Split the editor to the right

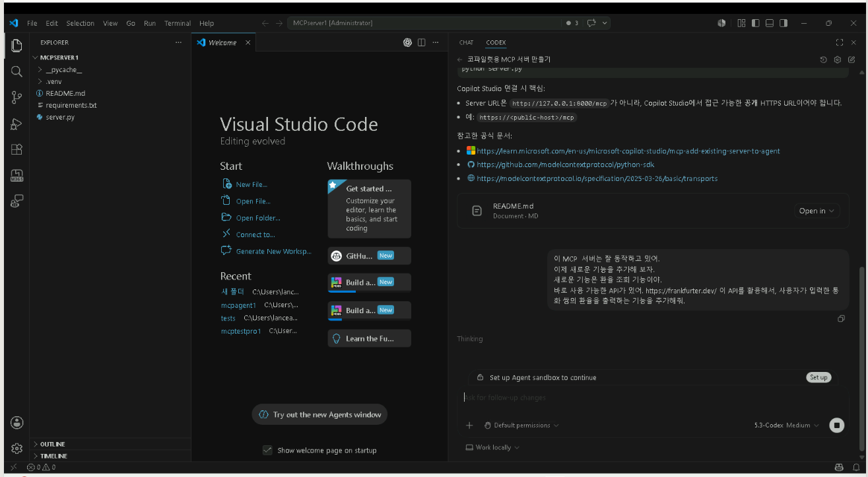(x=421, y=42)
